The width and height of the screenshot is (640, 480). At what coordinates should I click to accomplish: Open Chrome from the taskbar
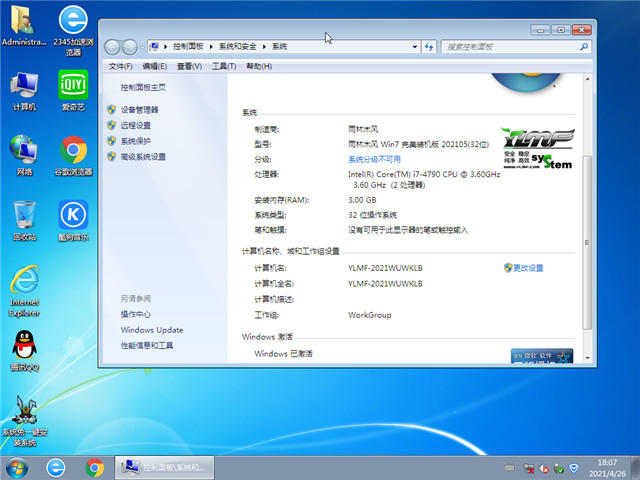(x=94, y=468)
